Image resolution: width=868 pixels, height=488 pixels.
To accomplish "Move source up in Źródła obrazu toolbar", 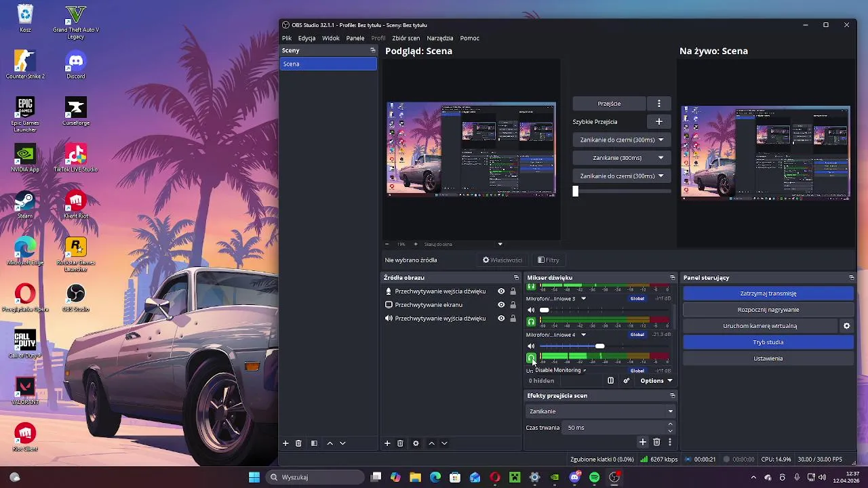I will point(431,443).
